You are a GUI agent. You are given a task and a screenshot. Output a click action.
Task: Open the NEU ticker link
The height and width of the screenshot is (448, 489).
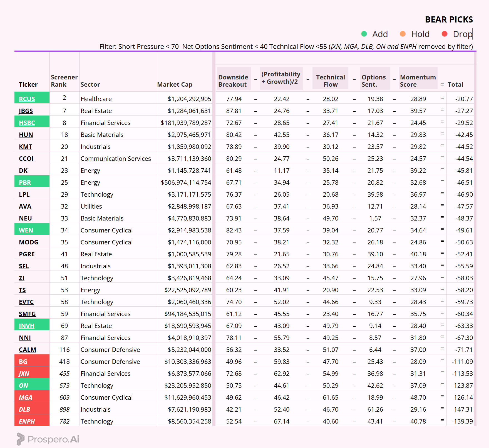pyautogui.click(x=25, y=218)
